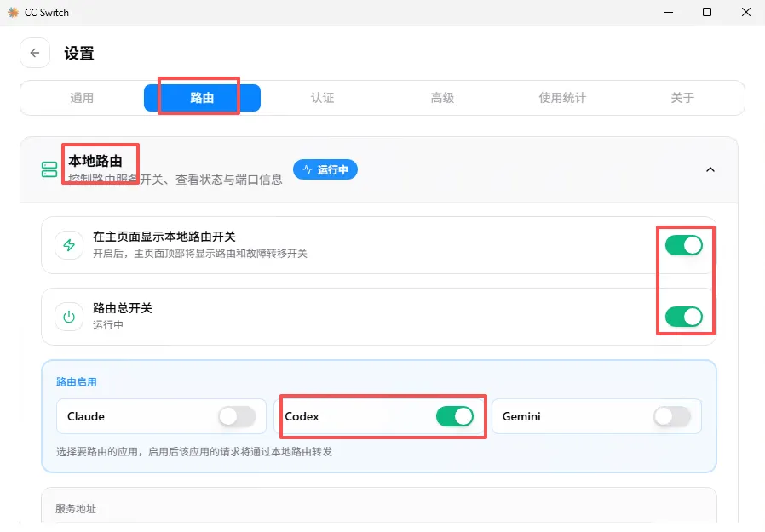Click the 路由启用 heading text
Viewport: 765px width, 532px height.
[77, 382]
